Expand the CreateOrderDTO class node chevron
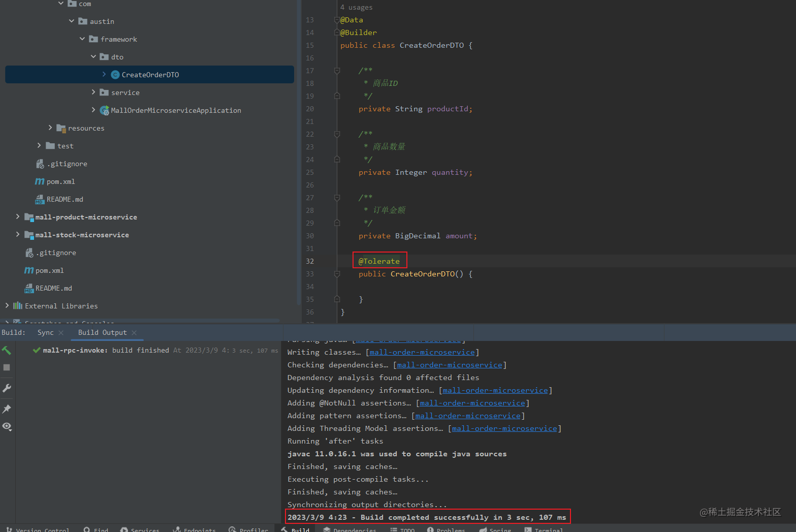This screenshot has height=532, width=796. coord(104,74)
